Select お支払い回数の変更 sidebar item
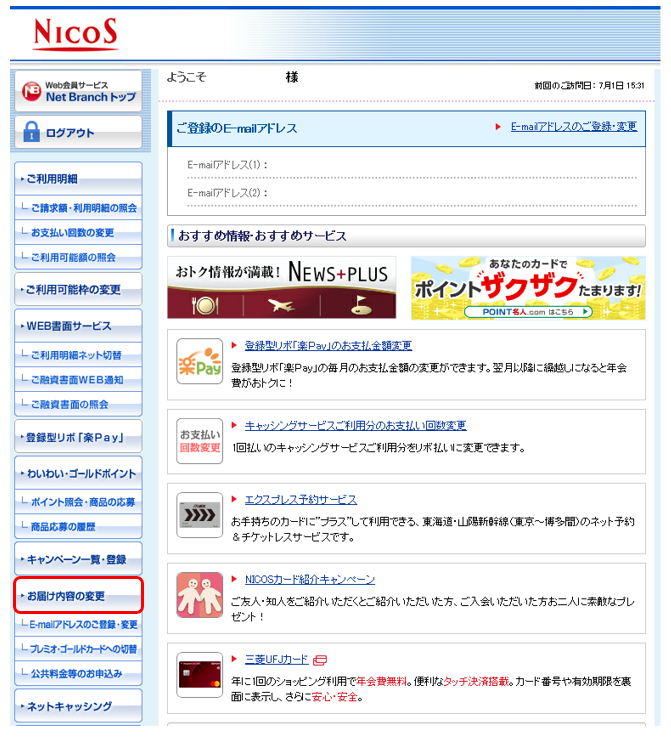The image size is (671, 739). point(78,232)
